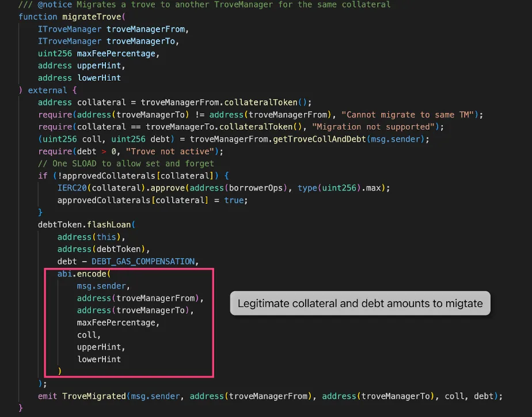Click the flashLoan method name

(x=109, y=225)
